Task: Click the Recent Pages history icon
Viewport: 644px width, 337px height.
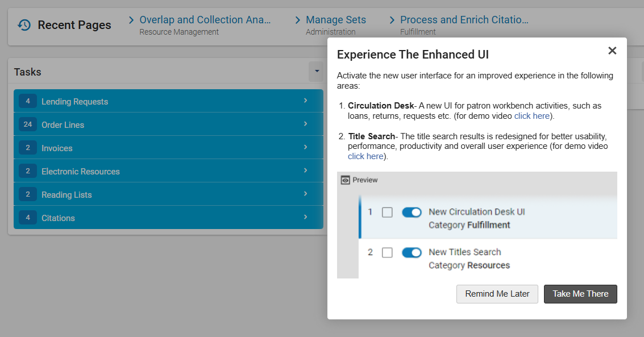Action: point(24,25)
